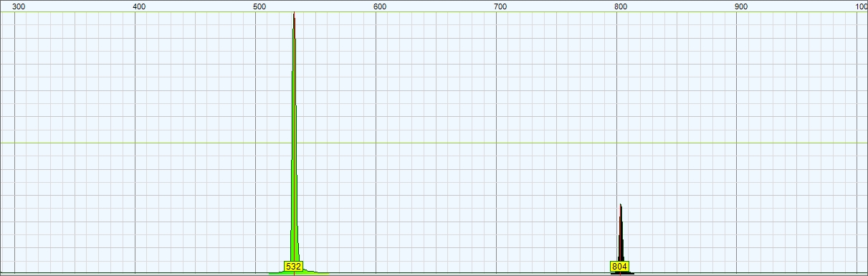This screenshot has height=276, width=868.
Task: Click the top of the 804 peak
Action: pyautogui.click(x=620, y=206)
